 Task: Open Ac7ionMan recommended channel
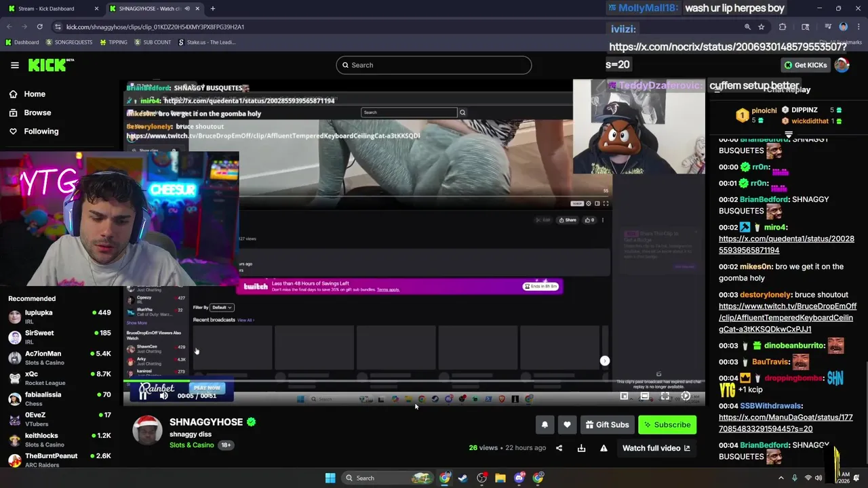coord(60,357)
